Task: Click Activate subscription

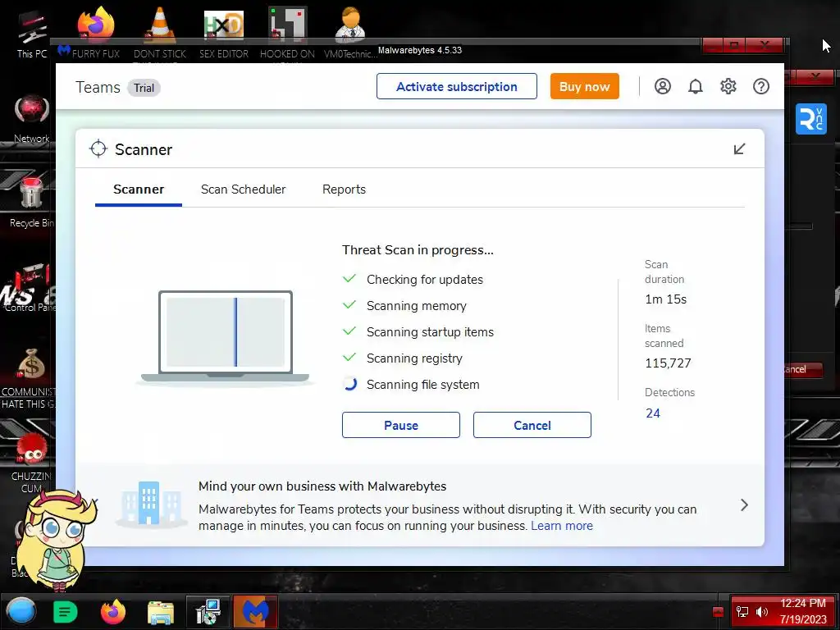Action: click(x=456, y=86)
